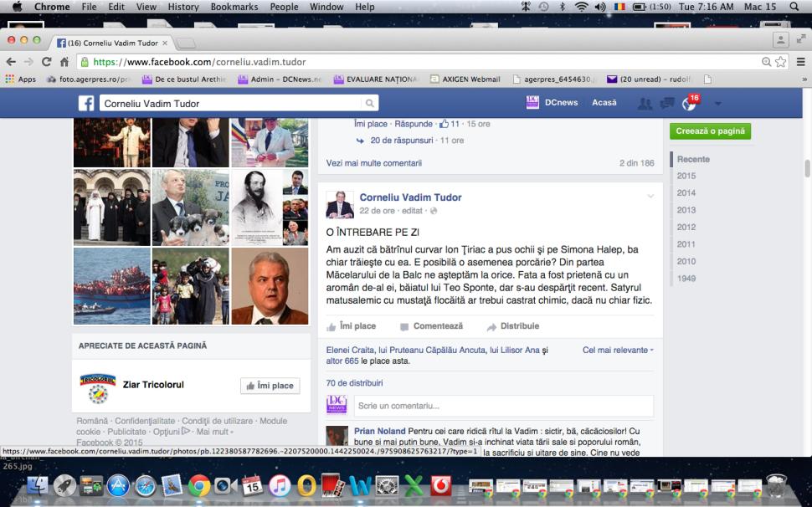Open the History menu
Viewport: 812px width, 507px height.
pyautogui.click(x=183, y=7)
